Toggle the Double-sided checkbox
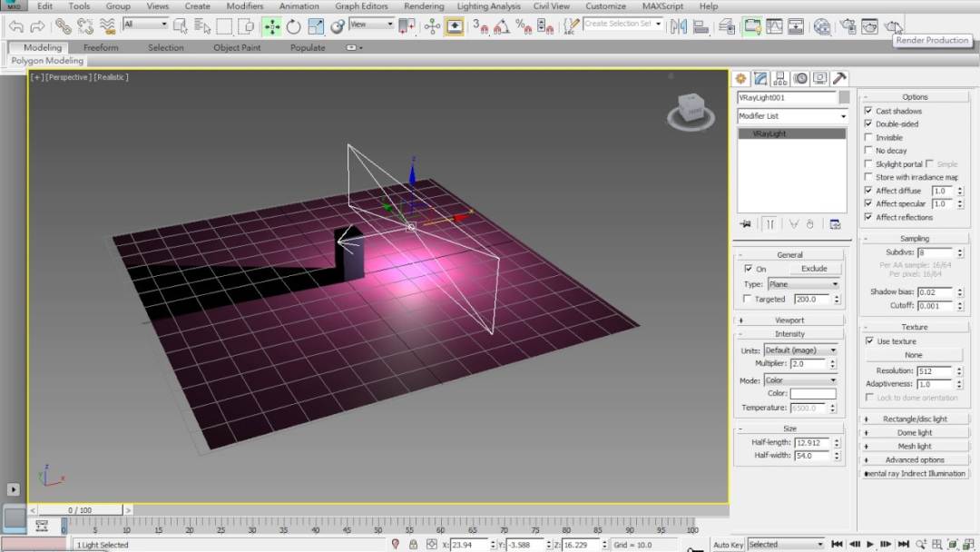Screen dimensions: 980x552 coord(868,123)
